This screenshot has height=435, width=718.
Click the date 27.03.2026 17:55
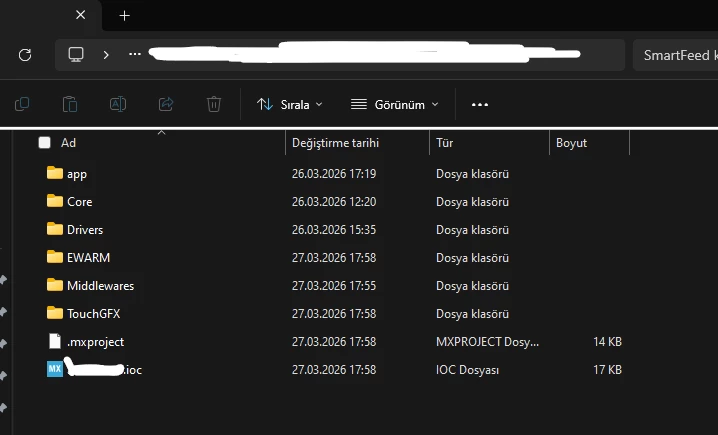334,286
